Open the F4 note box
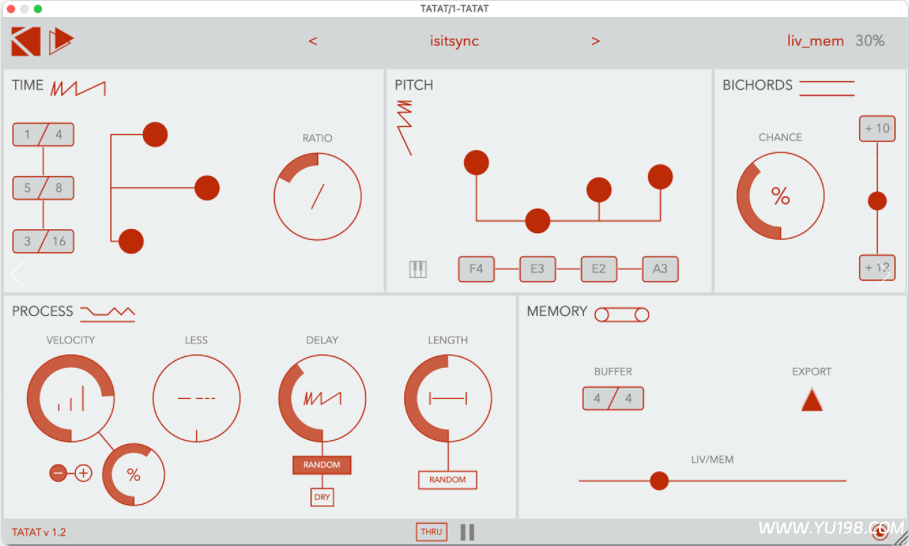The image size is (909, 546). point(477,269)
